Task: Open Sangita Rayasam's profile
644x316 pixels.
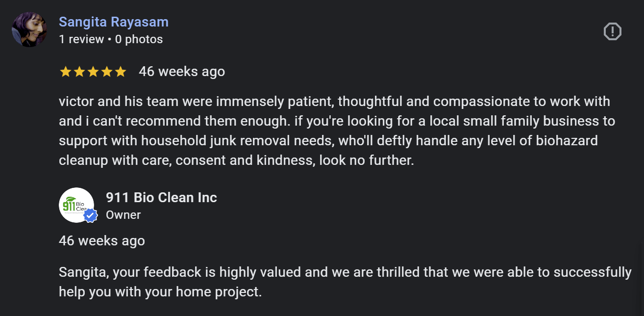Action: [114, 22]
